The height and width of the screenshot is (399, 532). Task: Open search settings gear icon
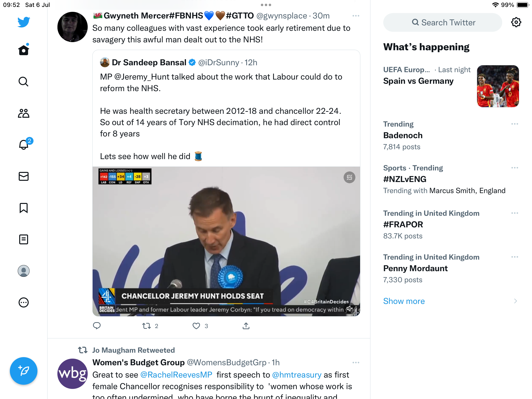click(x=516, y=22)
